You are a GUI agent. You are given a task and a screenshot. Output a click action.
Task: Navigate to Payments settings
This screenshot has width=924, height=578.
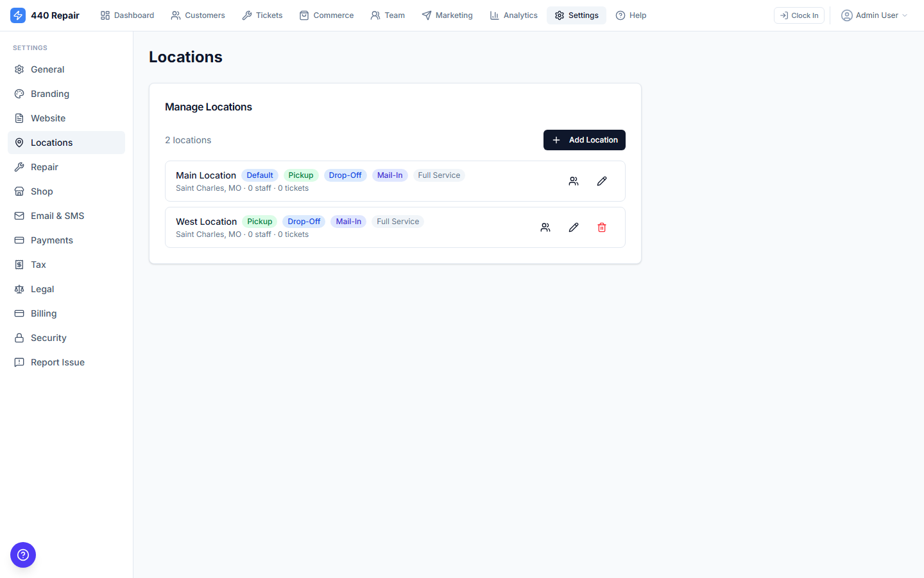click(52, 240)
